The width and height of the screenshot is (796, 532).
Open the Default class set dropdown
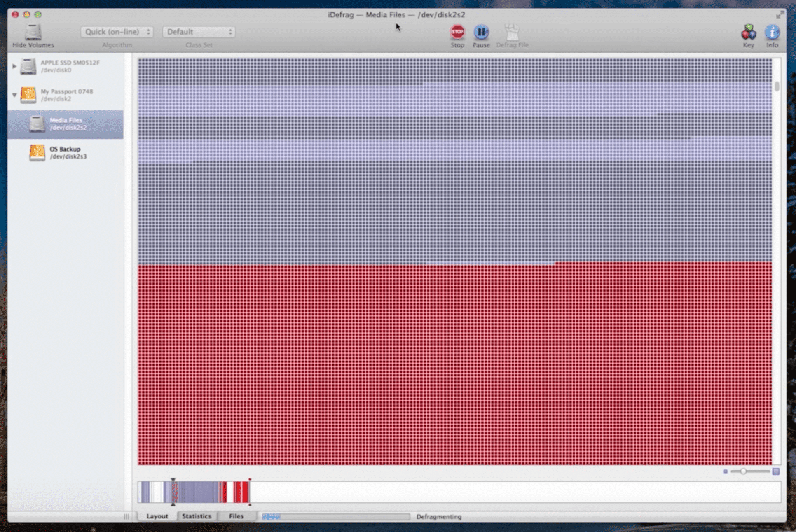coord(199,32)
